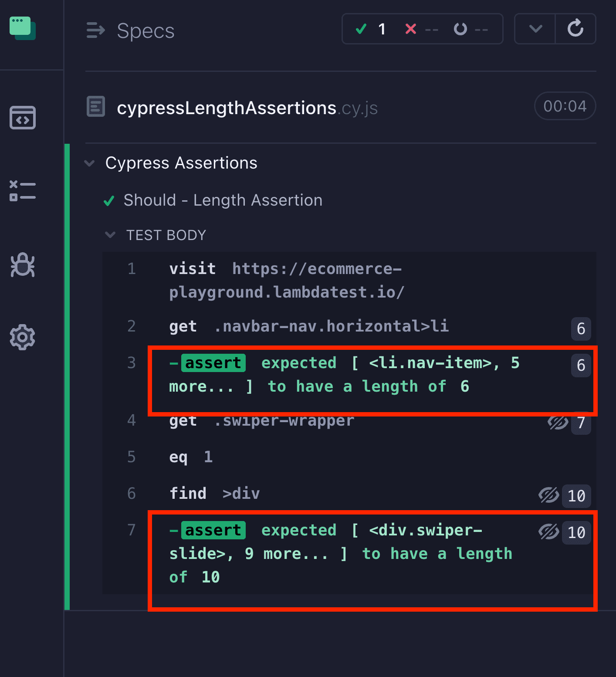The width and height of the screenshot is (616, 677).
Task: Collapse the Cypress Assertions suite
Action: coord(89,163)
